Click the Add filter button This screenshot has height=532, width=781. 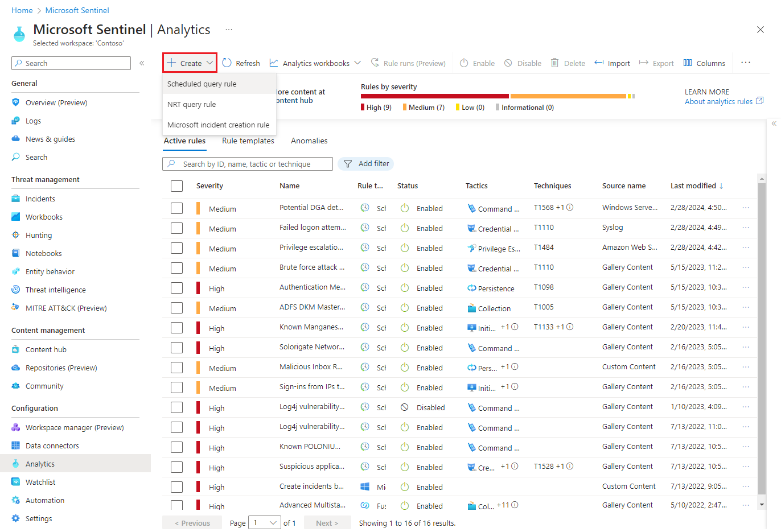(x=366, y=163)
